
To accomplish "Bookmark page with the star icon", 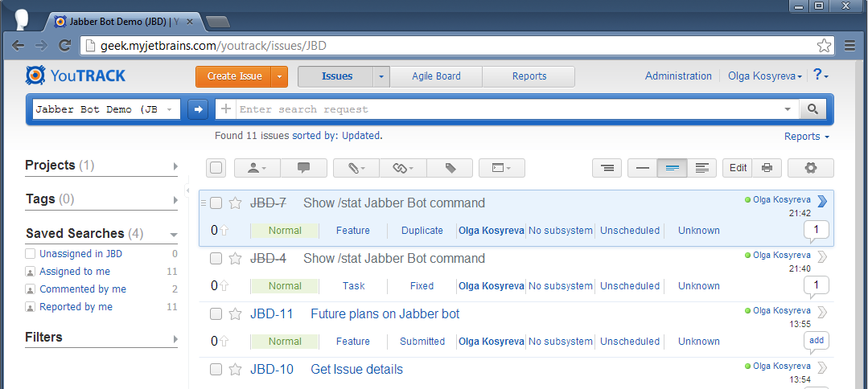I will coord(824,45).
